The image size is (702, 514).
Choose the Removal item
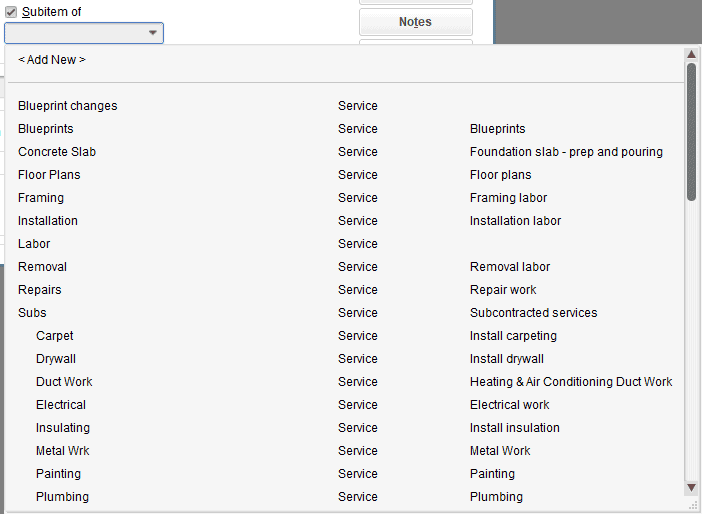coord(43,267)
